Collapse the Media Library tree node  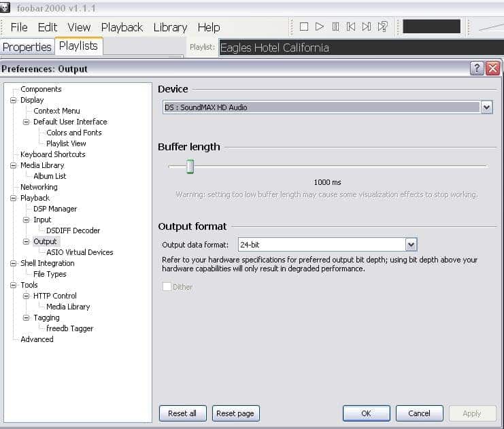(x=13, y=165)
